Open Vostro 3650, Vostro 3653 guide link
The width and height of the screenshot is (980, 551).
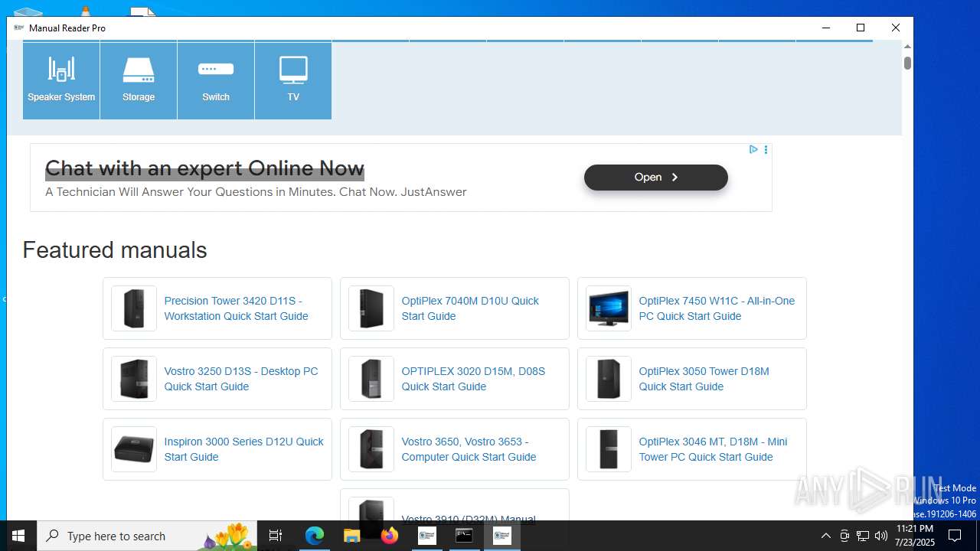(469, 449)
